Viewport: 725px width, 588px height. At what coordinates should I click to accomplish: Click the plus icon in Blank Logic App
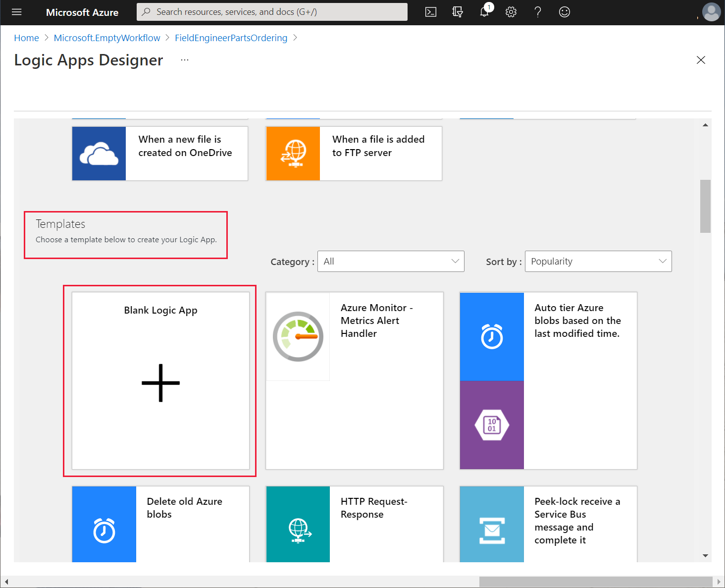(x=160, y=383)
